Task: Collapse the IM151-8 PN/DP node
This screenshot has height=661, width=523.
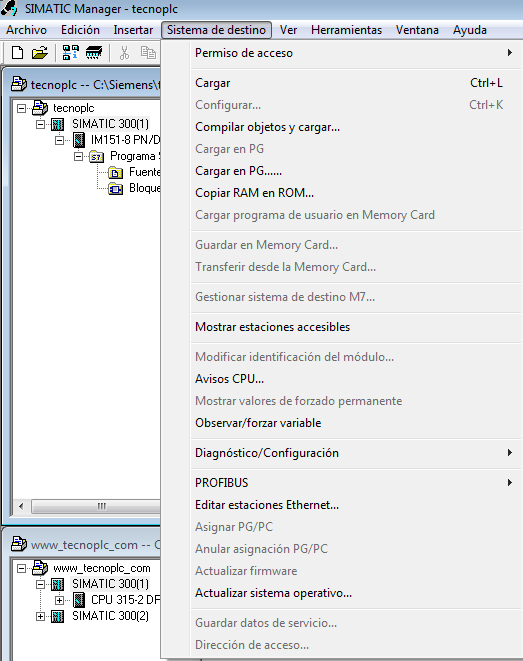Action: (59, 140)
